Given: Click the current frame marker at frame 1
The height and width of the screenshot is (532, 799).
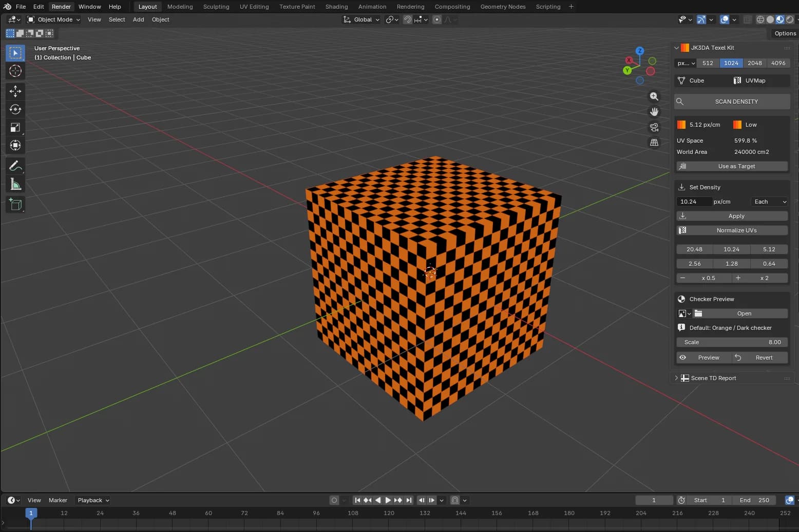Looking at the screenshot, I should 31,513.
